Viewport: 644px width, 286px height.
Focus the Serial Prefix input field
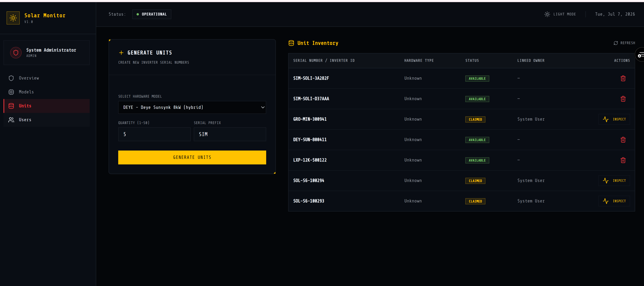pos(230,134)
